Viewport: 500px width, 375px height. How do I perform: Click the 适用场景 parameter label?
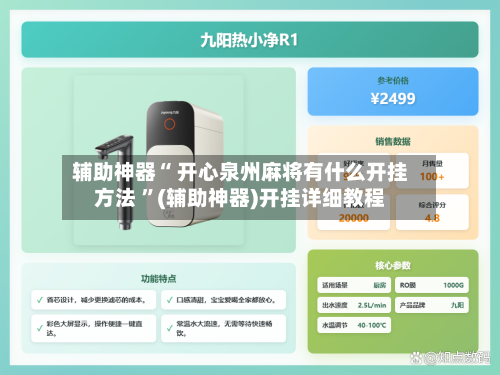click(x=335, y=285)
